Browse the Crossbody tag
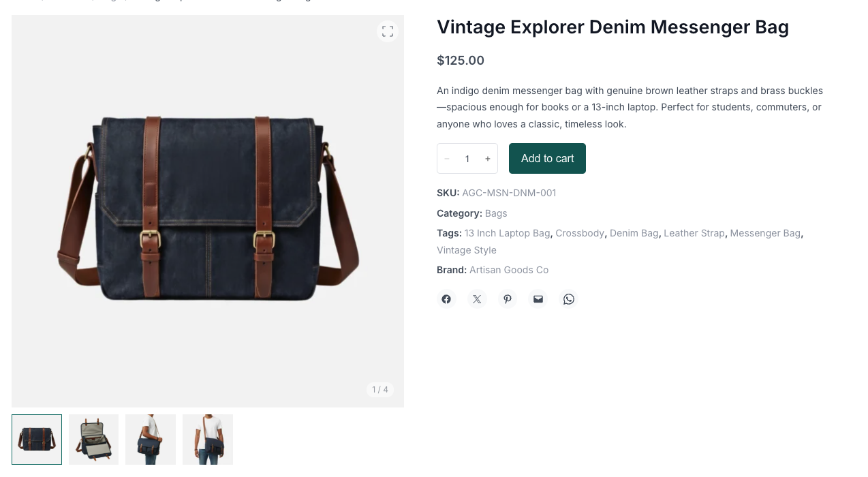 580,233
